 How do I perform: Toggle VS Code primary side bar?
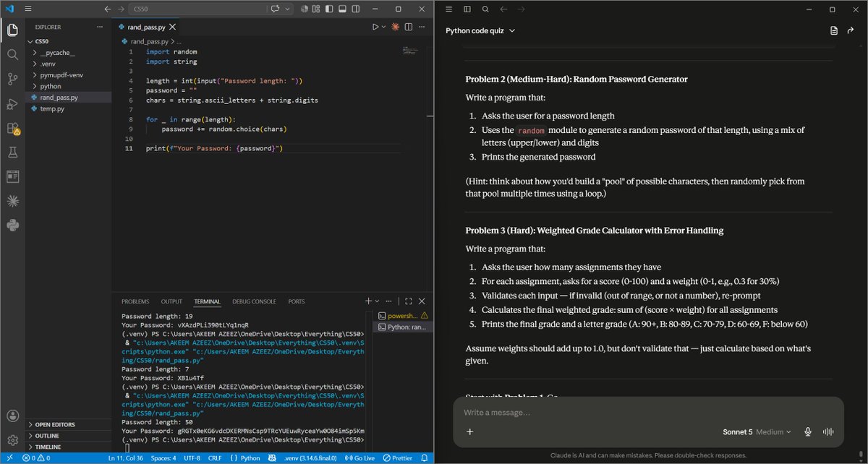point(329,9)
